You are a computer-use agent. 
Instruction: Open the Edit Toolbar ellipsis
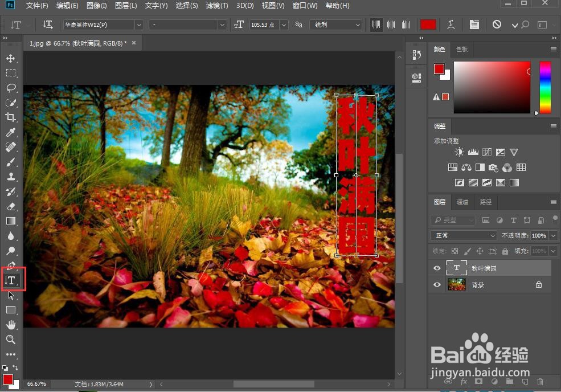pyautogui.click(x=10, y=354)
